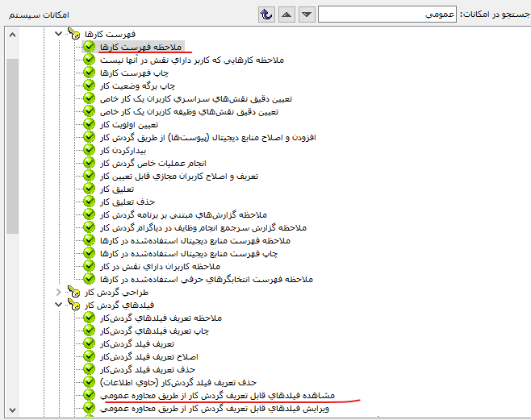Click the vertical scrollbar up arrow
The width and height of the screenshot is (531, 420).
click(11, 33)
